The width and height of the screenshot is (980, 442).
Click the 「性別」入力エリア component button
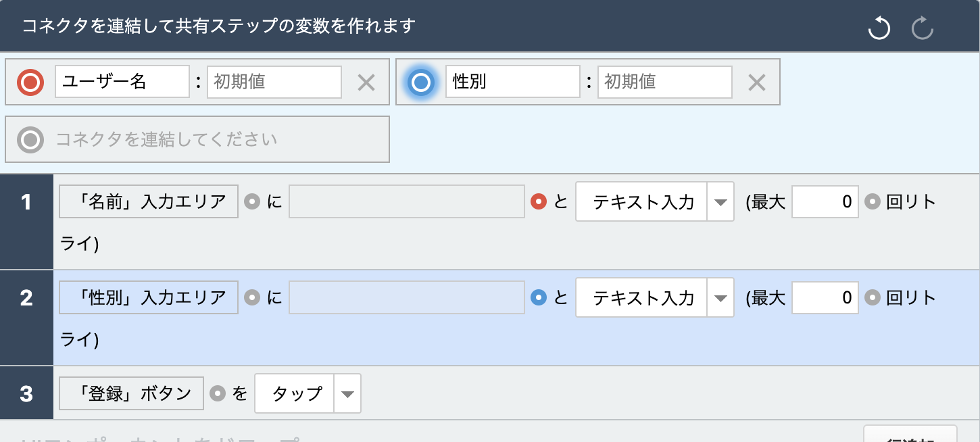149,297
